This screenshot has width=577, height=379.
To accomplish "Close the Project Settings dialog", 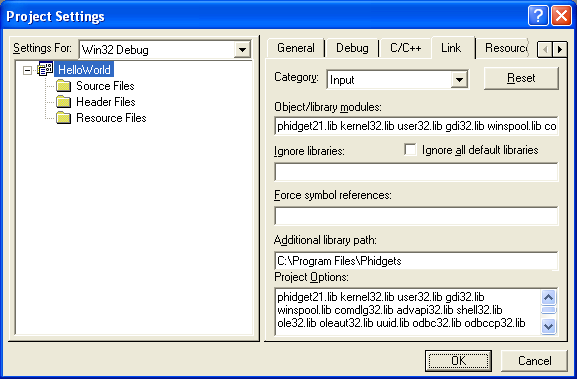I will click(561, 16).
